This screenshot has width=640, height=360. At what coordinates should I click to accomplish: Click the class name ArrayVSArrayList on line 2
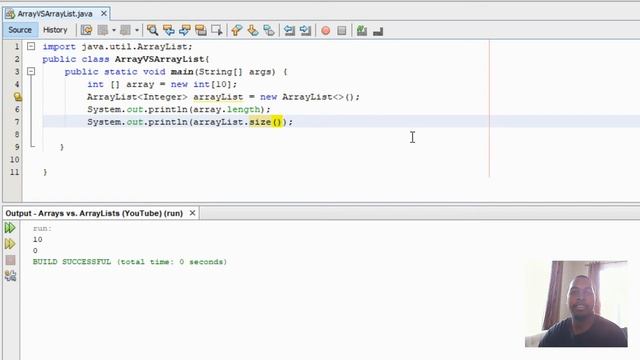point(160,59)
